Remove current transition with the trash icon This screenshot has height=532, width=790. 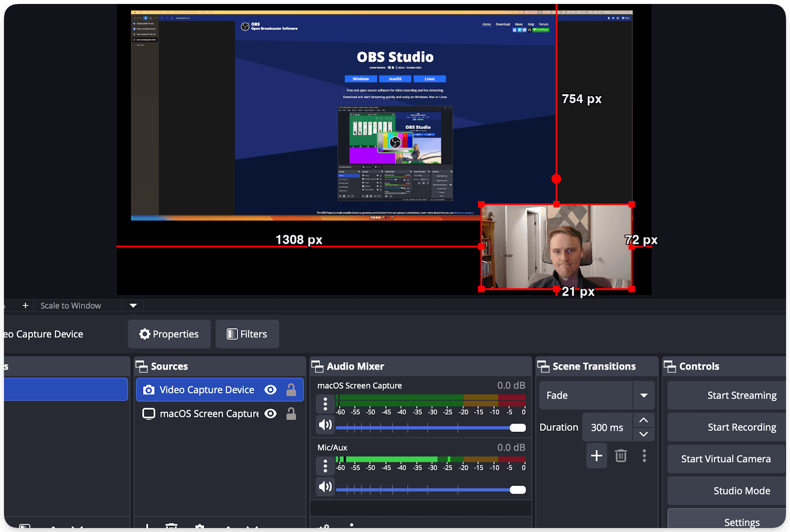[621, 456]
